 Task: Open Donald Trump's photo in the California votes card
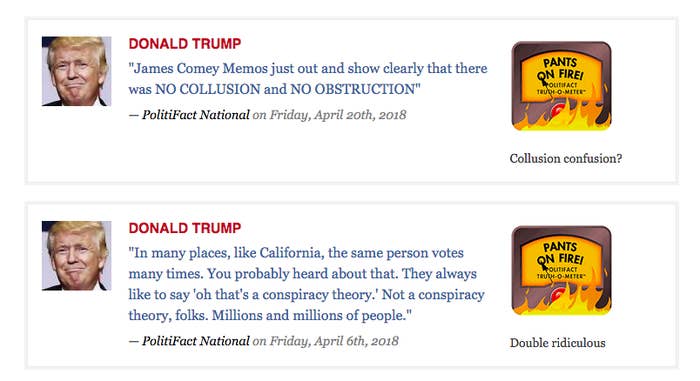pos(76,255)
